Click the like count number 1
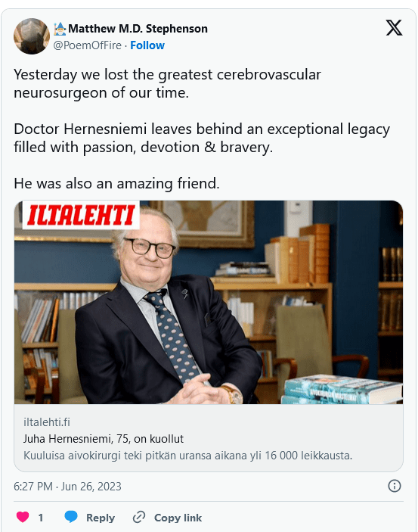 (41, 518)
